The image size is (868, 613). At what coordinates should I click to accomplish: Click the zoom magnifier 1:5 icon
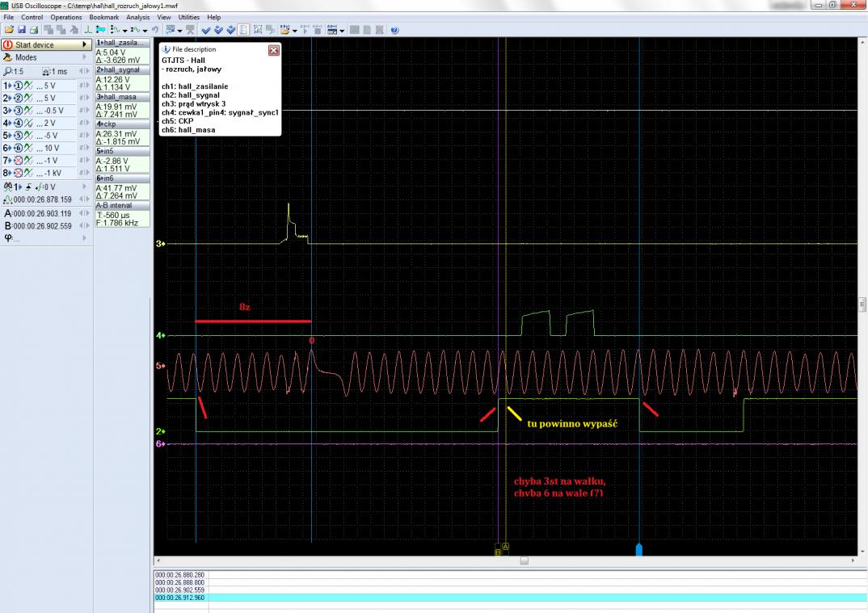[x=7, y=71]
